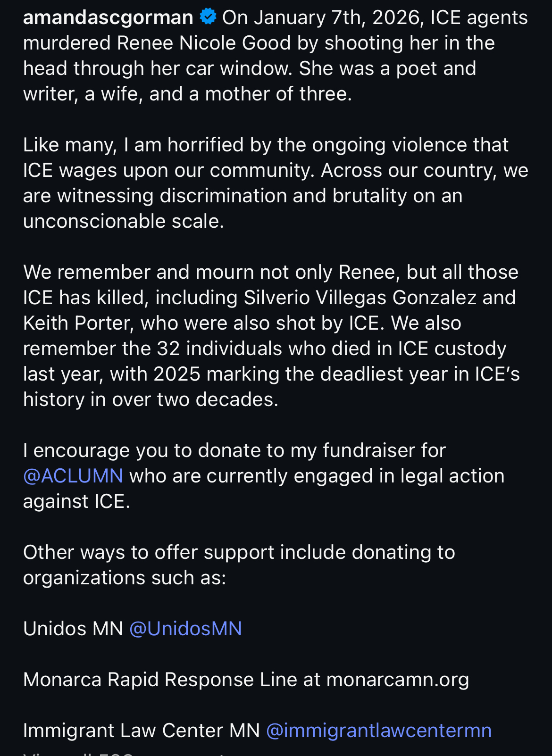Click the monarcamn.org website text
Image resolution: width=552 pixels, height=756 pixels.
coord(398,680)
